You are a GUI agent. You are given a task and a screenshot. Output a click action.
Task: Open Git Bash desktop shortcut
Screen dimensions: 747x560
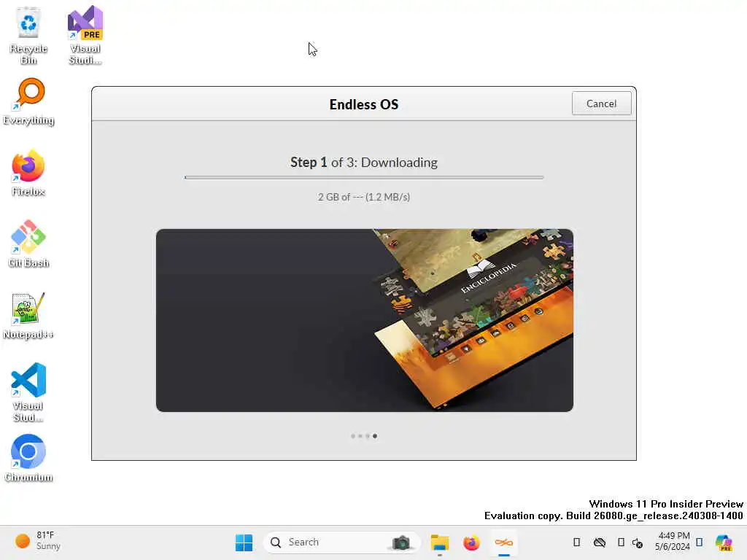pos(28,244)
